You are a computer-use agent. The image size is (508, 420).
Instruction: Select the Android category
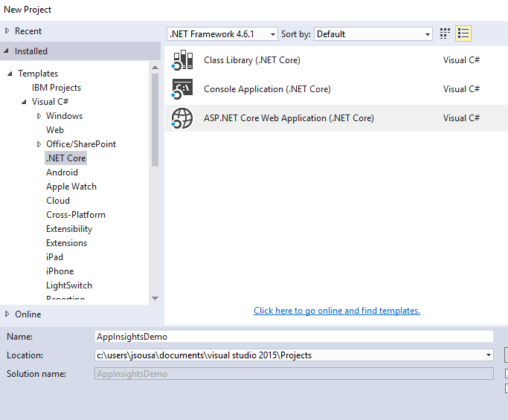point(62,172)
